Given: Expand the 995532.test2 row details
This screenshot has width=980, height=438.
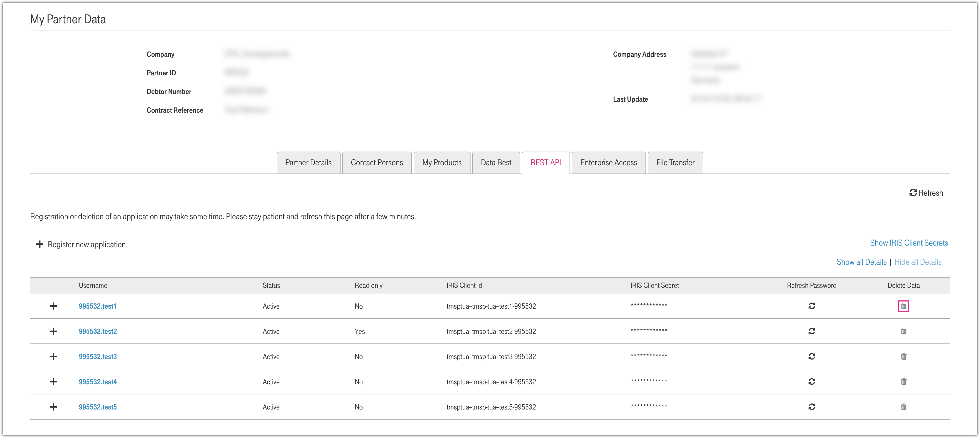Looking at the screenshot, I should click(53, 331).
